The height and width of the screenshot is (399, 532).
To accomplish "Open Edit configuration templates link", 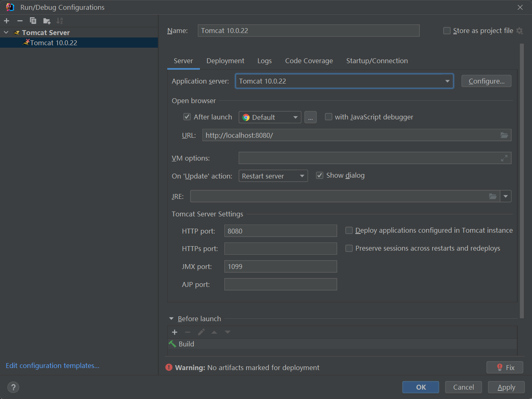I will click(x=53, y=366).
